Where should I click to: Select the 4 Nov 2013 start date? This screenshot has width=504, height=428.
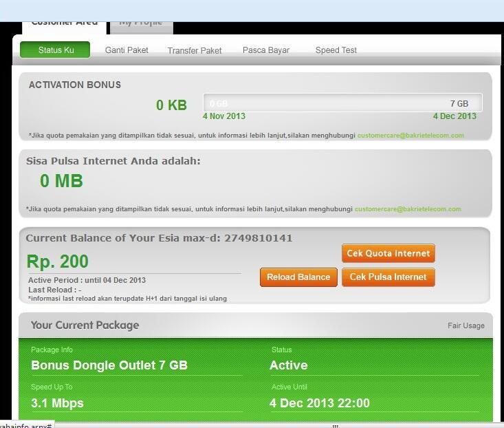(224, 116)
